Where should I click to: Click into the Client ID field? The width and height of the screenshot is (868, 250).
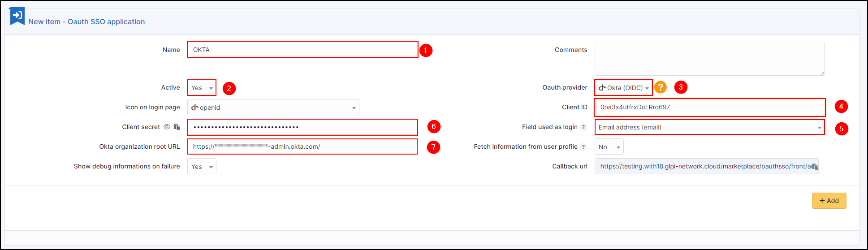[709, 107]
